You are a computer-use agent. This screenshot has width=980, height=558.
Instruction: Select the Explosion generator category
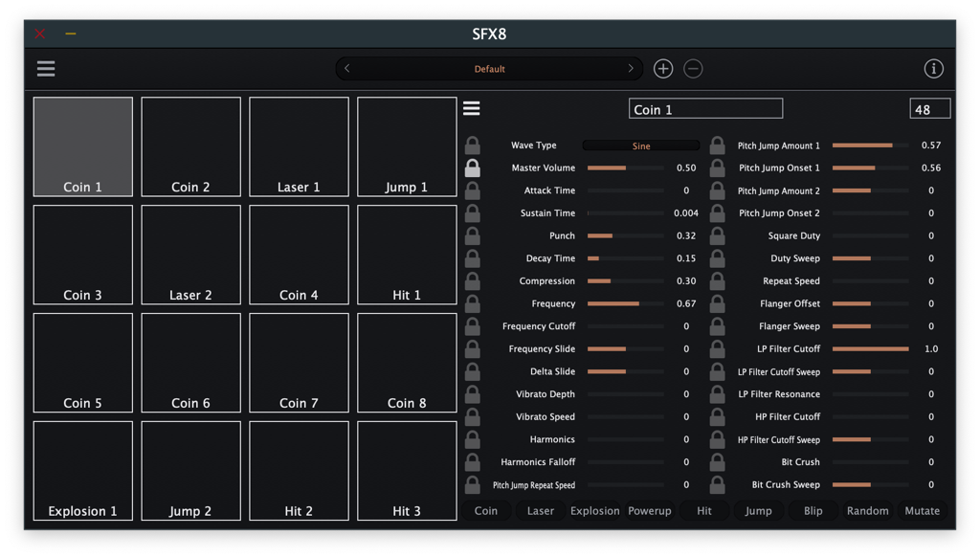click(x=595, y=511)
